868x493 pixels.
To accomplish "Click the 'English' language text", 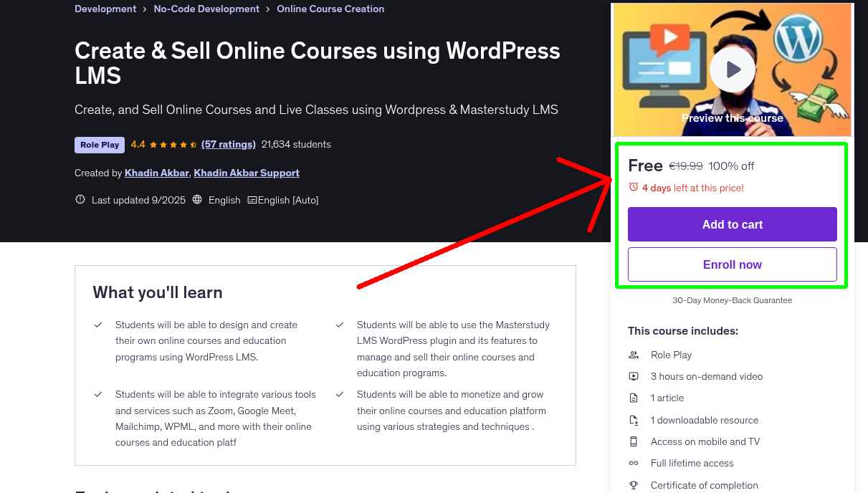I will point(224,200).
